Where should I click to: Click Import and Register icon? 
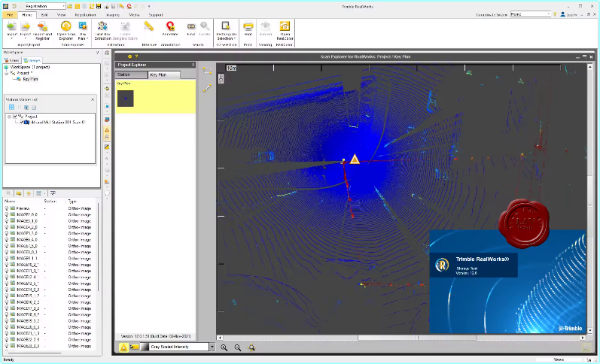42,27
